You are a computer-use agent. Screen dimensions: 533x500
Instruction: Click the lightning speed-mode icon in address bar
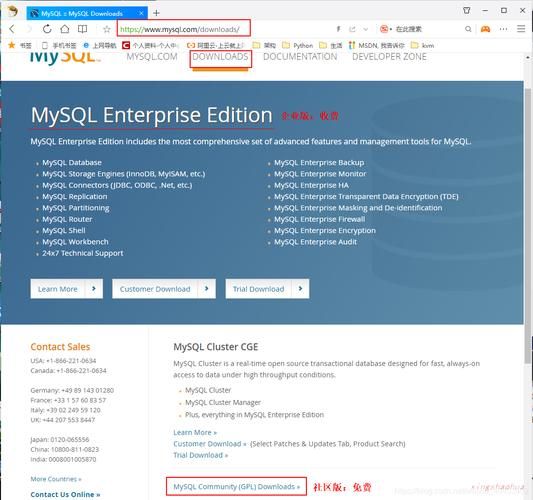click(339, 29)
